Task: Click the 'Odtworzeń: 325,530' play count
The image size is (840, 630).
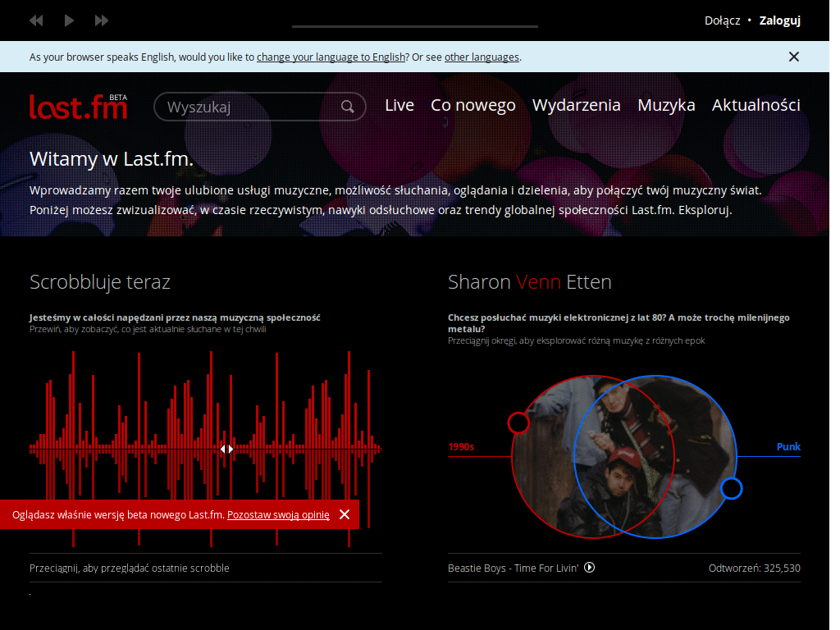Action: click(755, 568)
